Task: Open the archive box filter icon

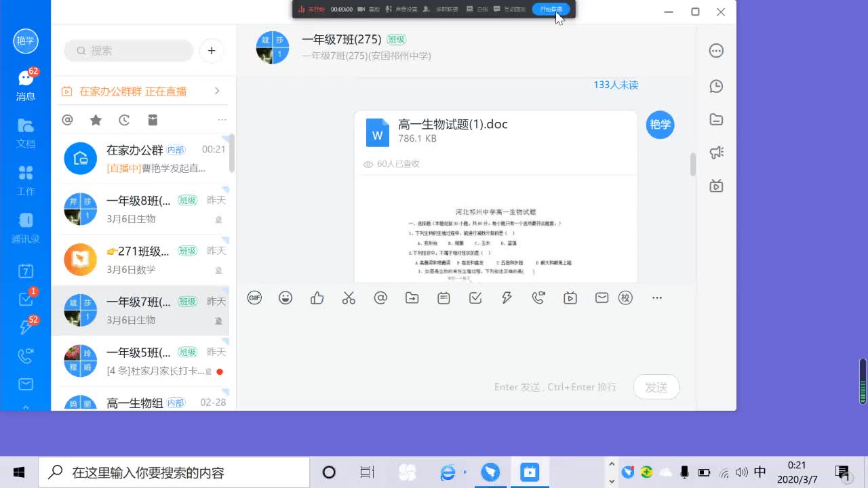Action: tap(153, 120)
